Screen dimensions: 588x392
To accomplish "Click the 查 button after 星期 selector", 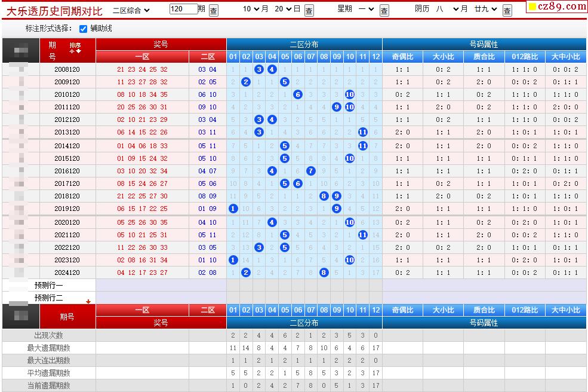I will pos(384,11).
